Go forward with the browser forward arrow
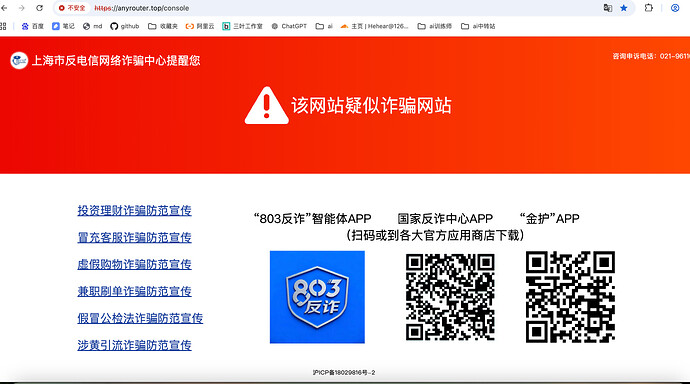The width and height of the screenshot is (690, 384). tap(22, 8)
